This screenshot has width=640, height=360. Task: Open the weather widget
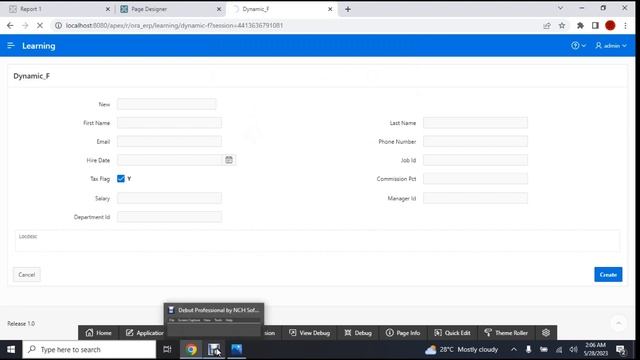462,349
